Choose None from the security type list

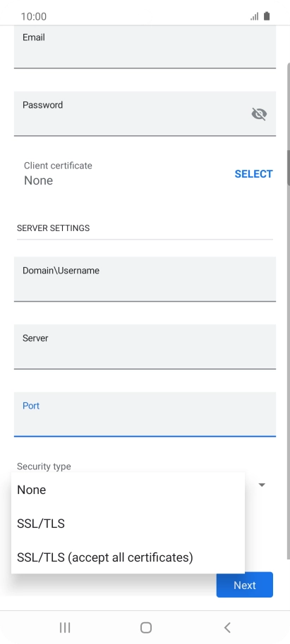128,490
